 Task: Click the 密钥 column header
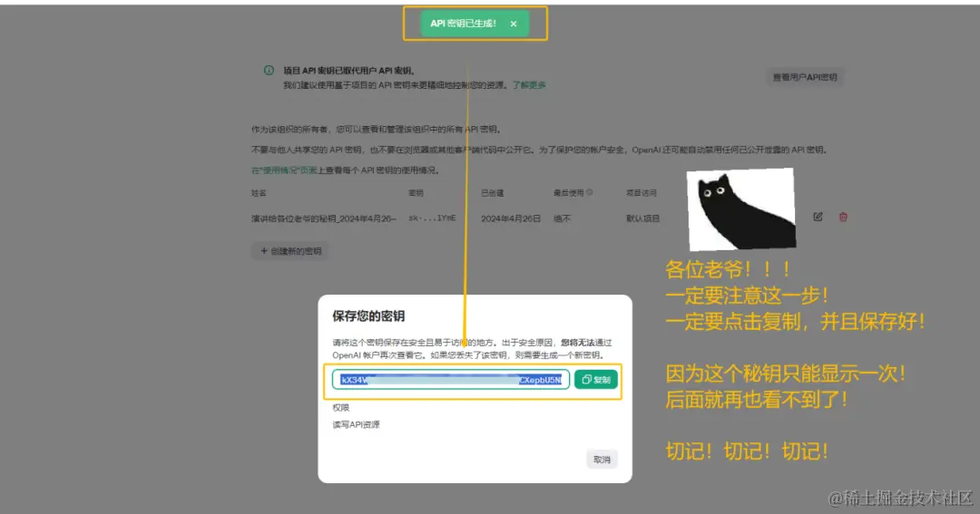coord(416,193)
